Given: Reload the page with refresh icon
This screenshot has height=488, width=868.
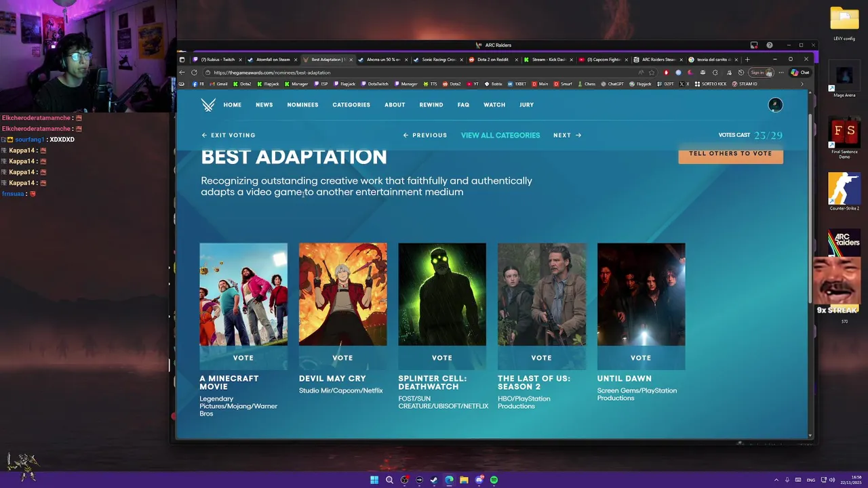Looking at the screenshot, I should (x=194, y=73).
